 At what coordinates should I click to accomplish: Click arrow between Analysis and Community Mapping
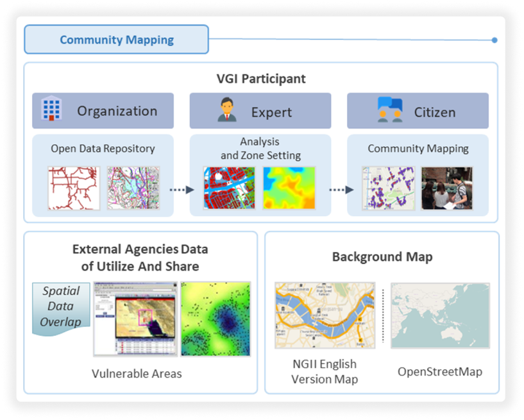click(x=341, y=190)
